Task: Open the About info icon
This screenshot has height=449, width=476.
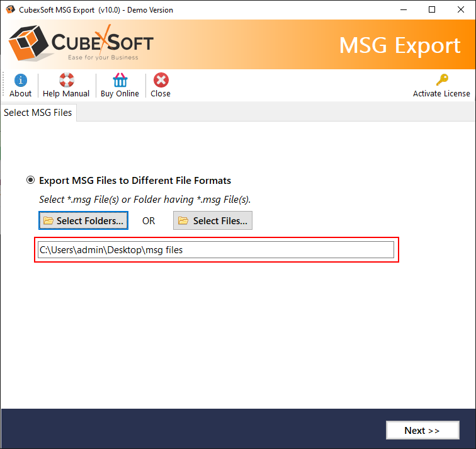Action: (x=21, y=81)
